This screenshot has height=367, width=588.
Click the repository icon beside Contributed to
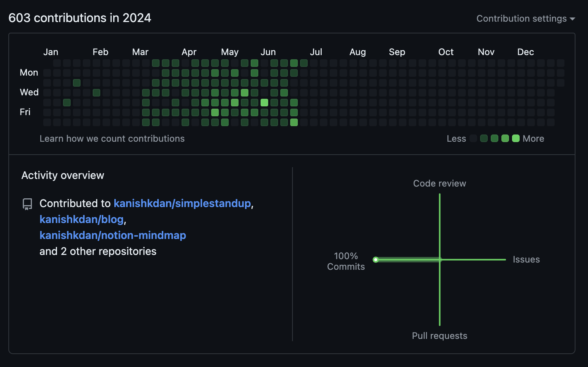coord(27,204)
